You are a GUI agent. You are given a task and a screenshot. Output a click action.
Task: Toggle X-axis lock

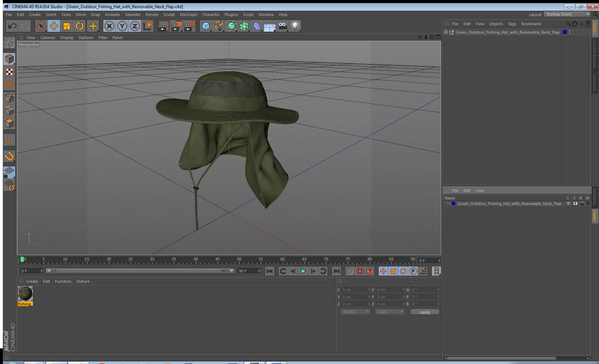109,26
